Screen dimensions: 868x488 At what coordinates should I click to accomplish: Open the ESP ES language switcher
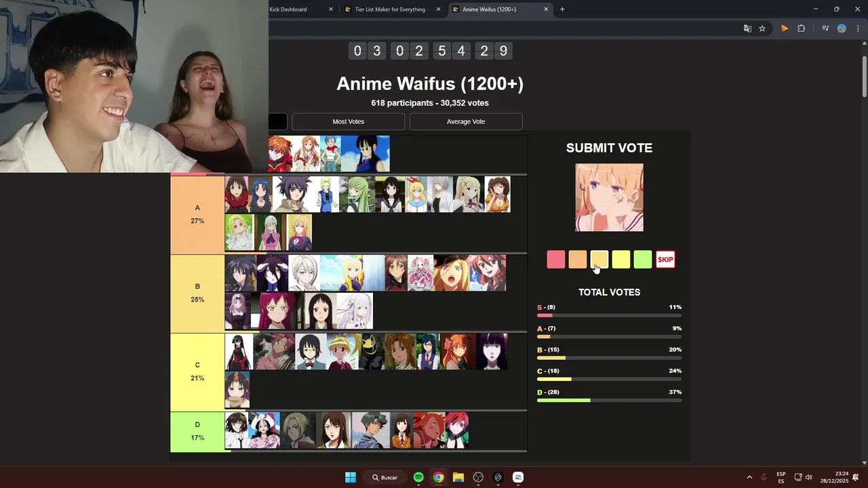click(781, 477)
